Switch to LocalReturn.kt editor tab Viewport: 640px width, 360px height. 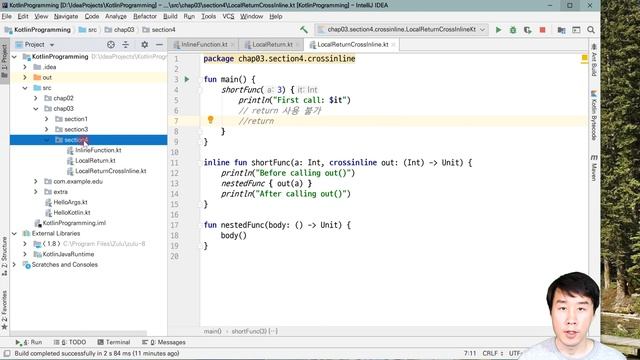(x=272, y=44)
